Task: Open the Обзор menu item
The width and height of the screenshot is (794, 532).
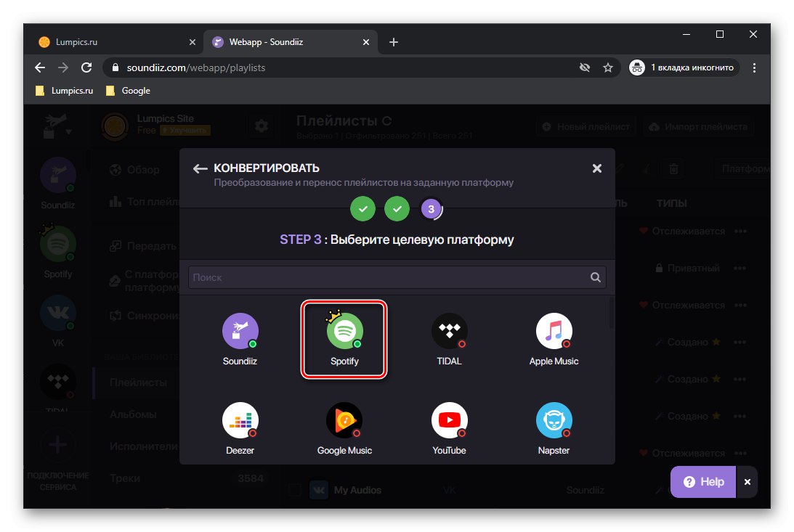Action: click(x=135, y=170)
